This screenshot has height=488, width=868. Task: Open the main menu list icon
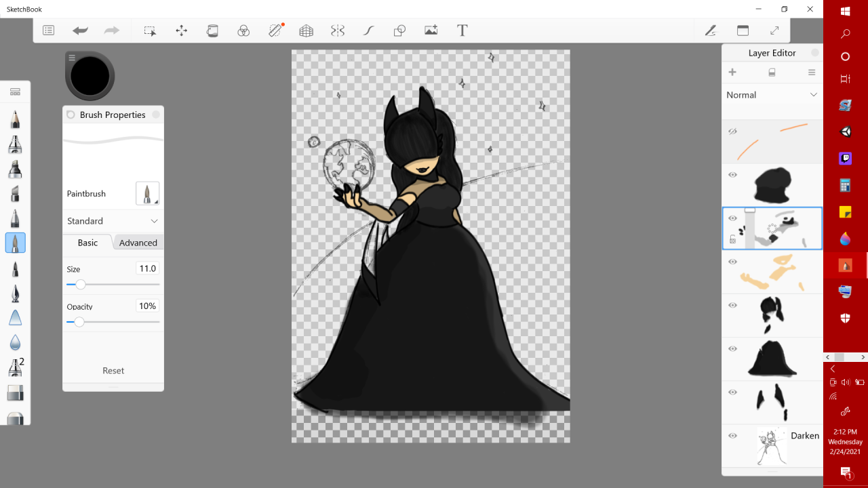pos(48,30)
